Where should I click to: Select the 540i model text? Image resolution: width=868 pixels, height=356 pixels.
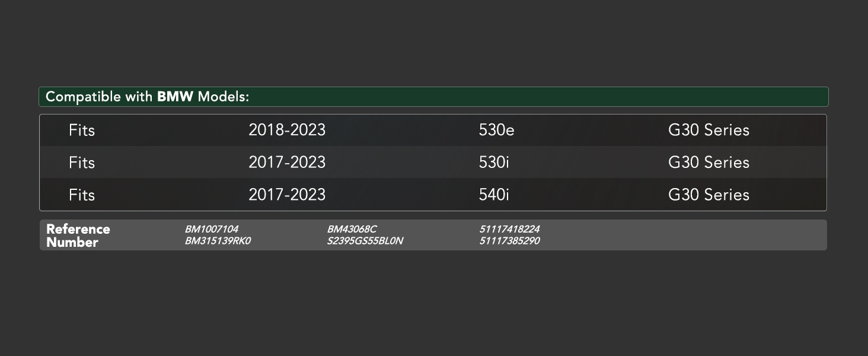tap(494, 195)
